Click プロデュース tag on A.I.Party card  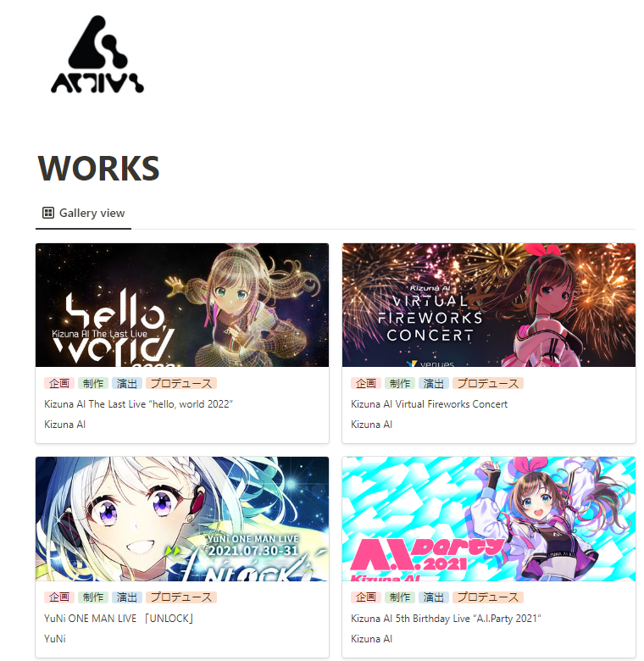[488, 597]
